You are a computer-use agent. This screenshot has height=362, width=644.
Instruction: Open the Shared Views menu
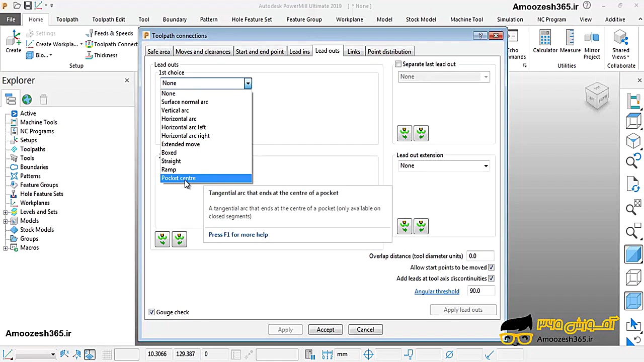(621, 45)
